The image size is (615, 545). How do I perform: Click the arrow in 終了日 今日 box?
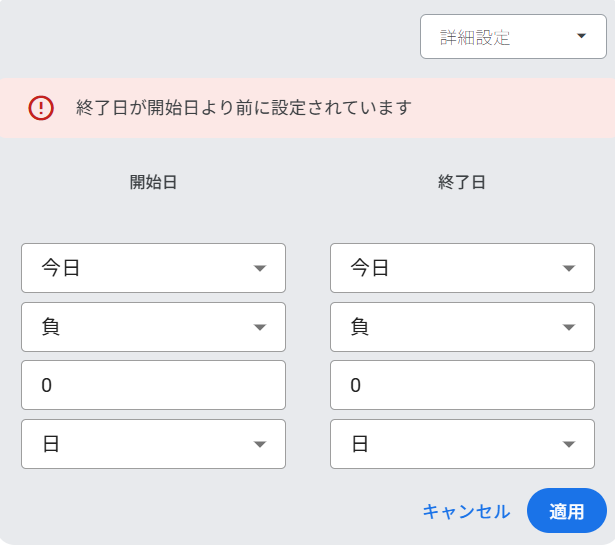[x=569, y=268]
